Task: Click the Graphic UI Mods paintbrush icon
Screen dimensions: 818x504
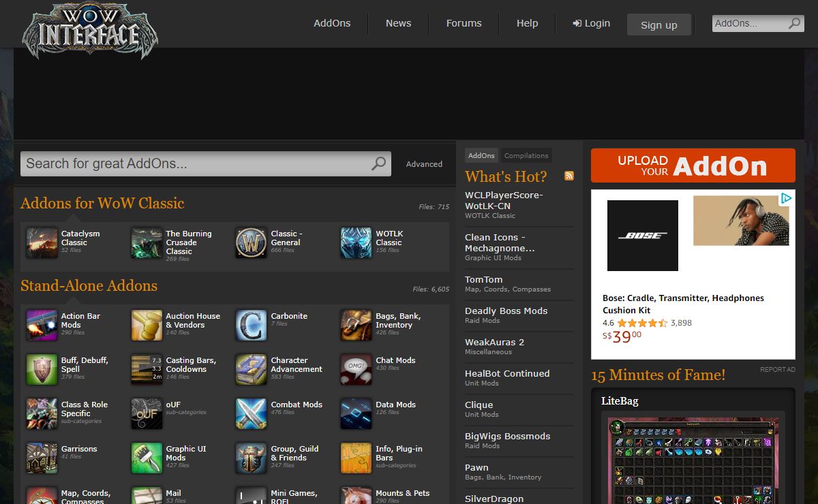Action: click(x=147, y=458)
